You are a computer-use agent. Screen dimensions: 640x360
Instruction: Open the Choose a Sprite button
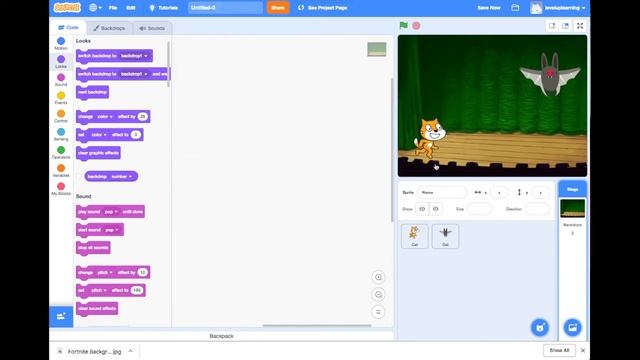540,327
